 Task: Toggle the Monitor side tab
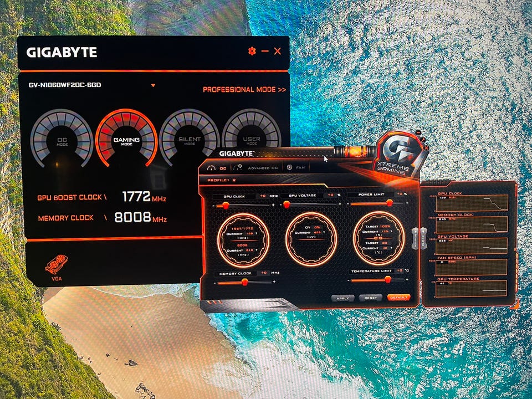tap(416, 238)
